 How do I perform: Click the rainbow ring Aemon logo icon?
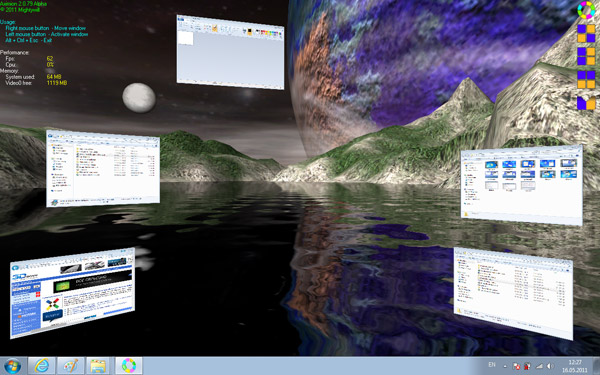586,10
